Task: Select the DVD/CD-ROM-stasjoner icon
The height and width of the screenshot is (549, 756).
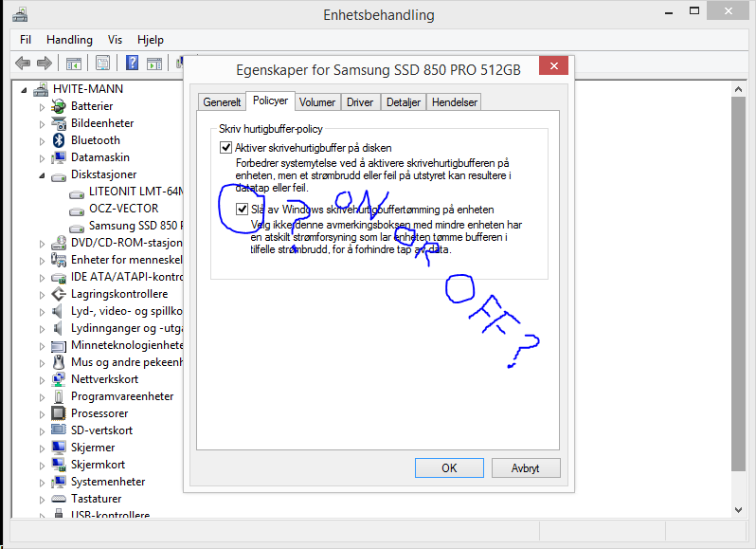Action: coord(59,243)
